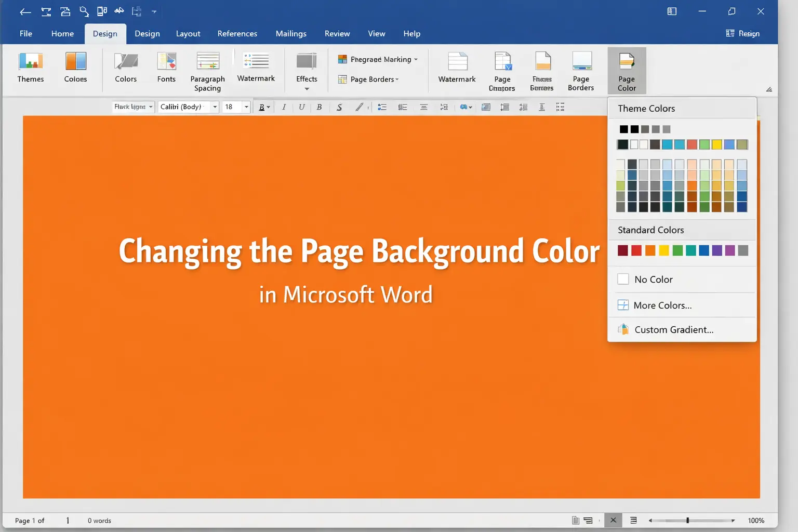Click the Custom Gradient paint bucket icon
Screen dimensions: 798x532
(x=623, y=329)
